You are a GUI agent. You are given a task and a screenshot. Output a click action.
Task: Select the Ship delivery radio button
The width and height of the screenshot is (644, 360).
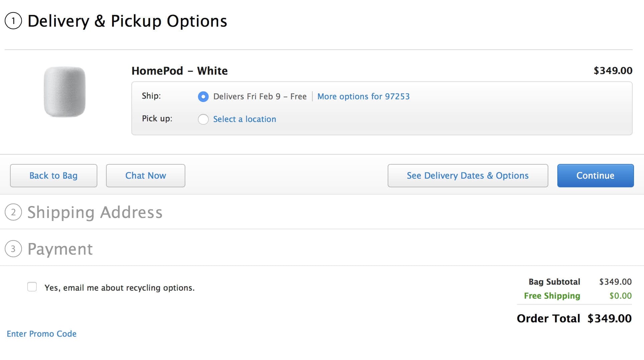(x=203, y=97)
